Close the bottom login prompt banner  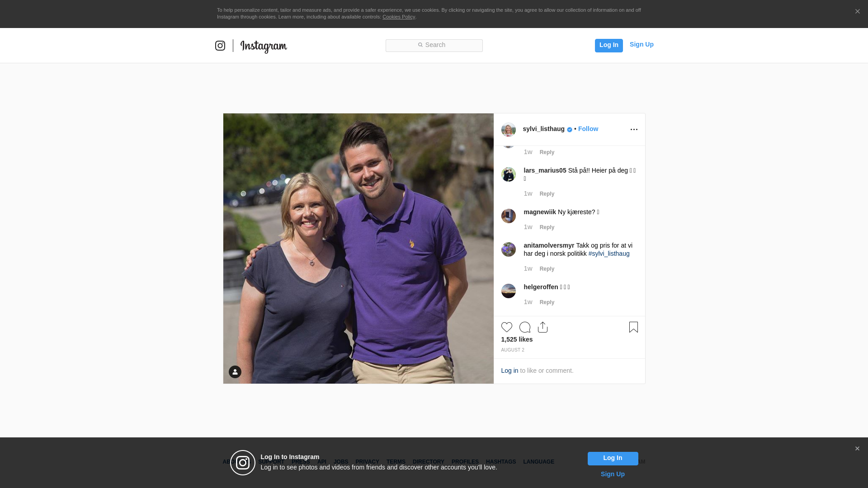click(x=857, y=449)
